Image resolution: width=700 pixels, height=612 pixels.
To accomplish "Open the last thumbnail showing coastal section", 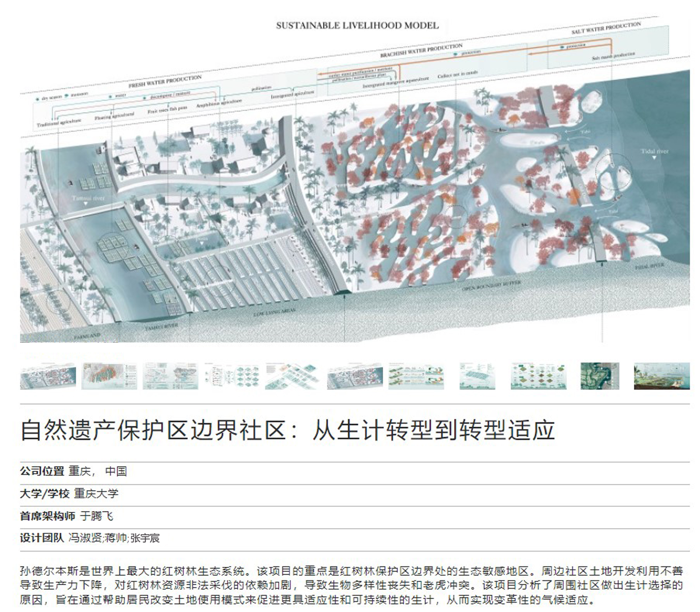I will (x=662, y=376).
